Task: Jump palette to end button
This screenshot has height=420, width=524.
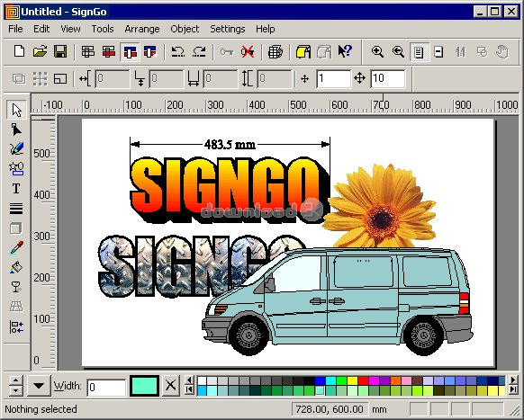Action: pyautogui.click(x=513, y=390)
